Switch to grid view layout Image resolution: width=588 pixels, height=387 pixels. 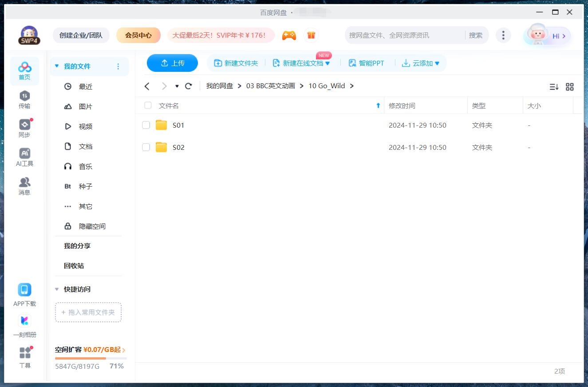click(x=570, y=87)
